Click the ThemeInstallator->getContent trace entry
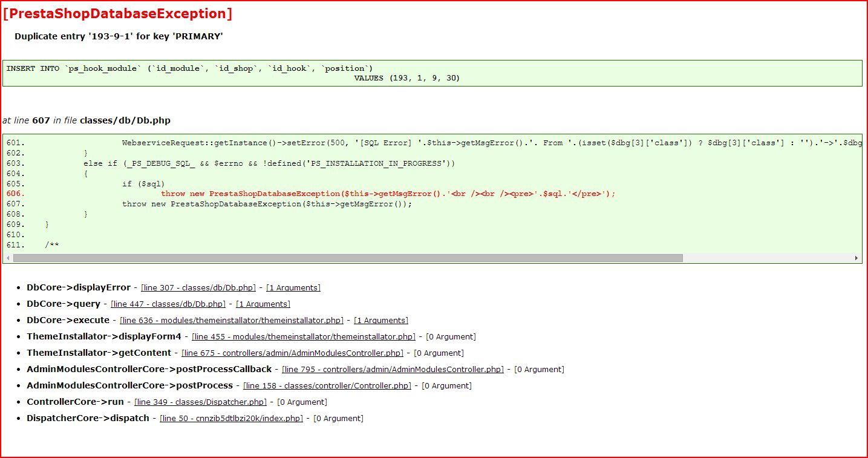Viewport: 868px width, 458px height. click(x=99, y=353)
